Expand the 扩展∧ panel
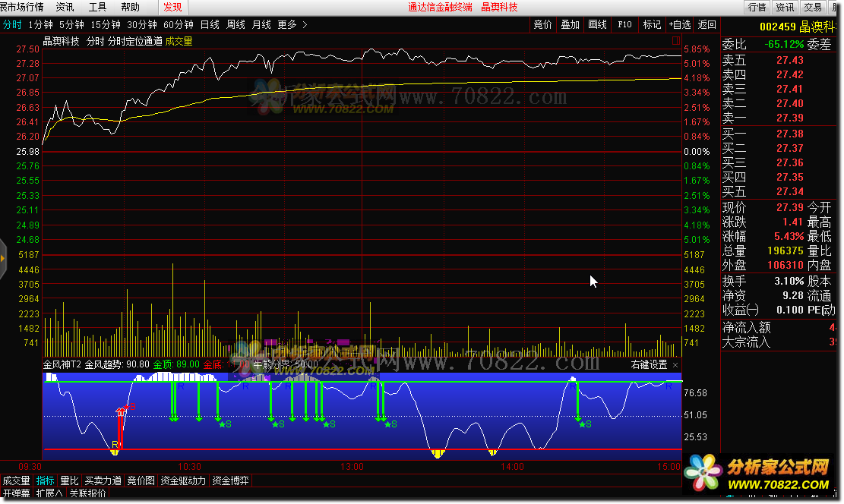 pyautogui.click(x=49, y=493)
